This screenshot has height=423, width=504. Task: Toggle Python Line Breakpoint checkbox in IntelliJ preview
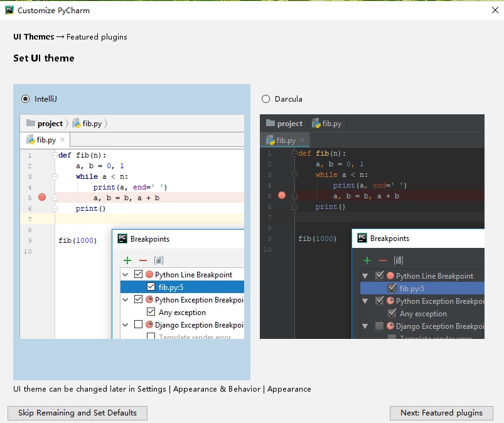138,274
